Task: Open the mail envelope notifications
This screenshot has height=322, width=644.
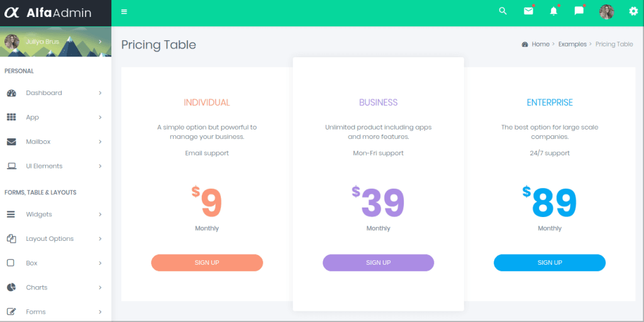Action: pos(528,11)
